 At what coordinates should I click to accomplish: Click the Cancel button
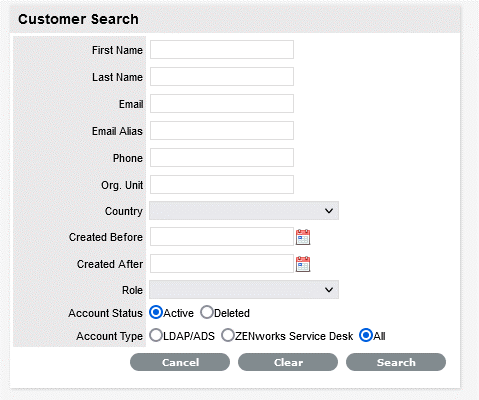click(x=180, y=362)
